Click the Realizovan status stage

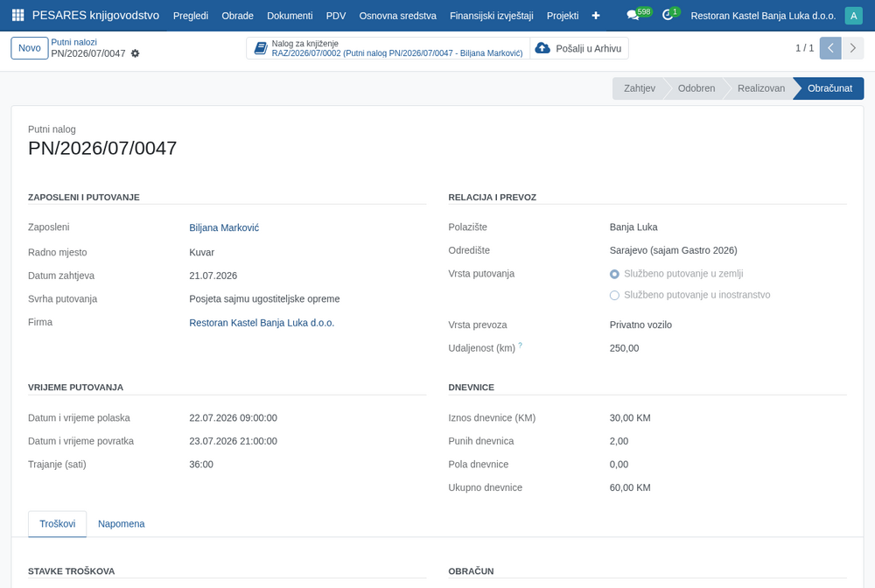(761, 88)
